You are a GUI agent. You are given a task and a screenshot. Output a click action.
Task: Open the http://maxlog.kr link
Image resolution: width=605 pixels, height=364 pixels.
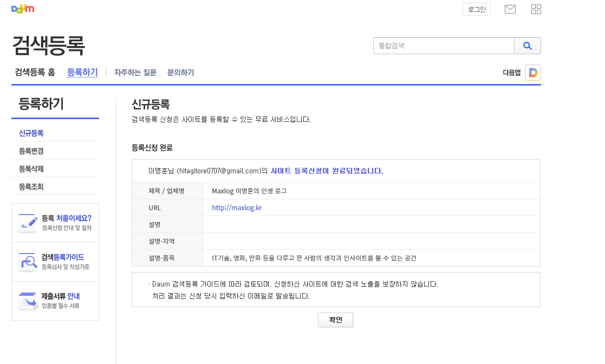237,207
